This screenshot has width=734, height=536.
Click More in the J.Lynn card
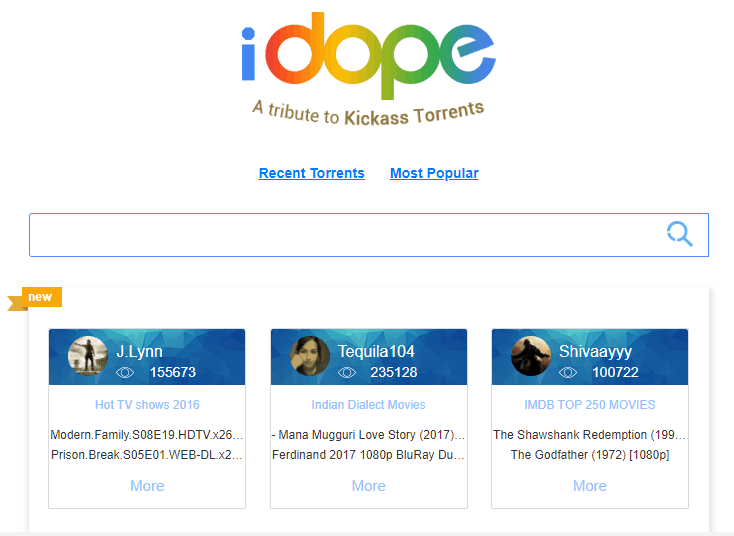click(x=147, y=486)
